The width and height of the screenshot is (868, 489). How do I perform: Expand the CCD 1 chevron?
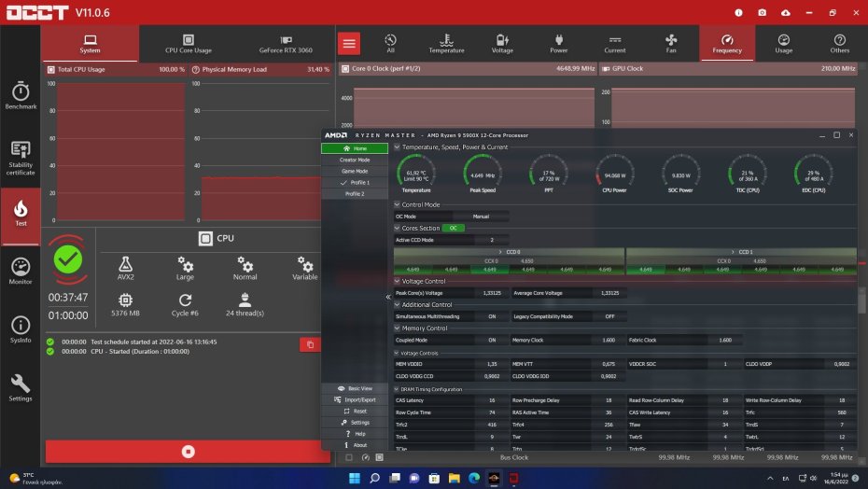733,252
